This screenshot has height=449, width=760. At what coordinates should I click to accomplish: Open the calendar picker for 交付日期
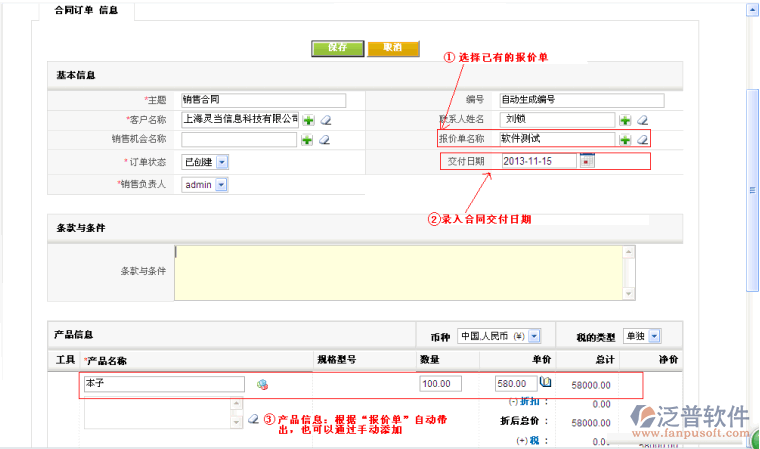point(587,161)
